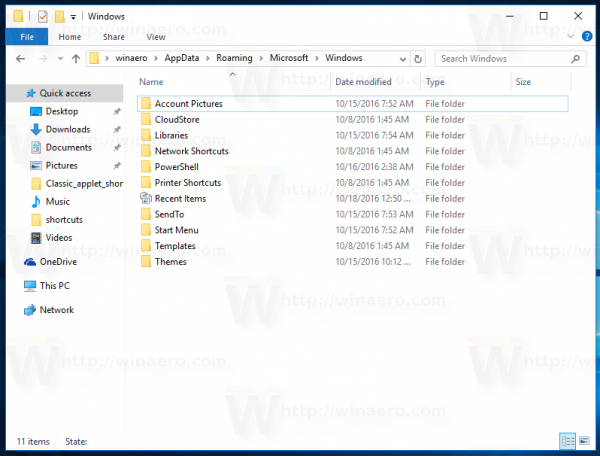Open shortcuts folder in sidebar
The width and height of the screenshot is (600, 456).
[x=64, y=220]
